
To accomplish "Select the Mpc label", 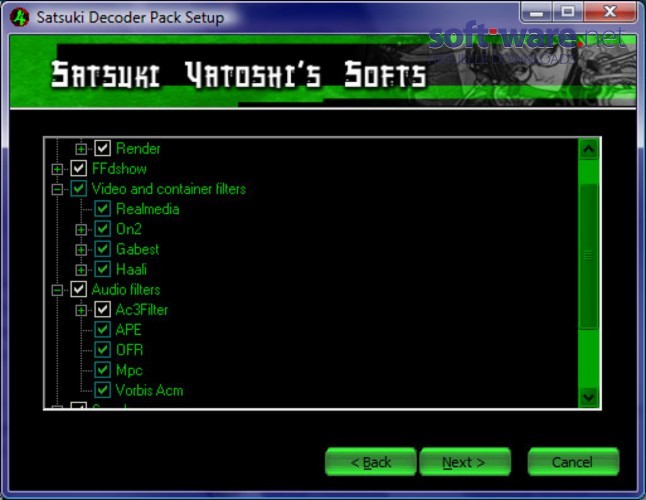I will pos(129,370).
